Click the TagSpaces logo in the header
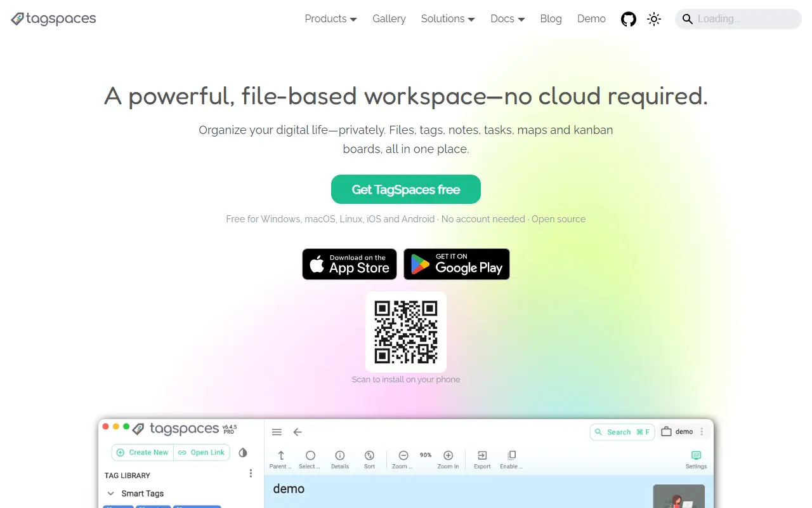Image resolution: width=812 pixels, height=508 pixels. pos(53,19)
